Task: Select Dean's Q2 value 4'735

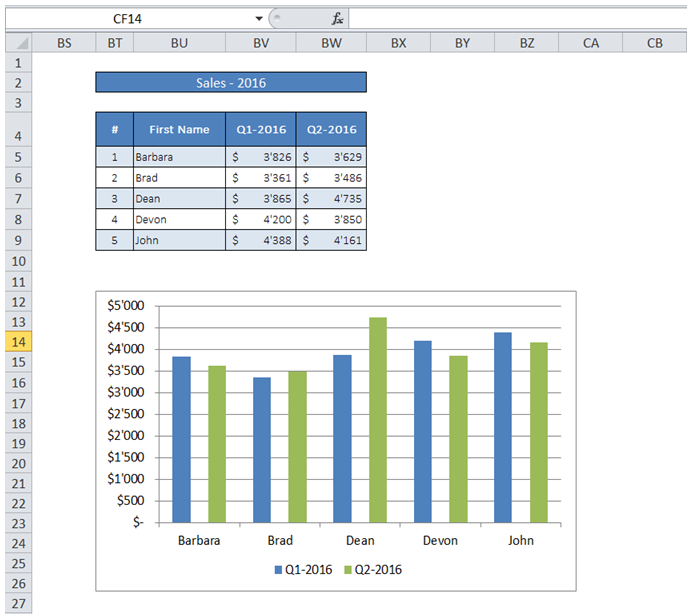Action: [331, 199]
